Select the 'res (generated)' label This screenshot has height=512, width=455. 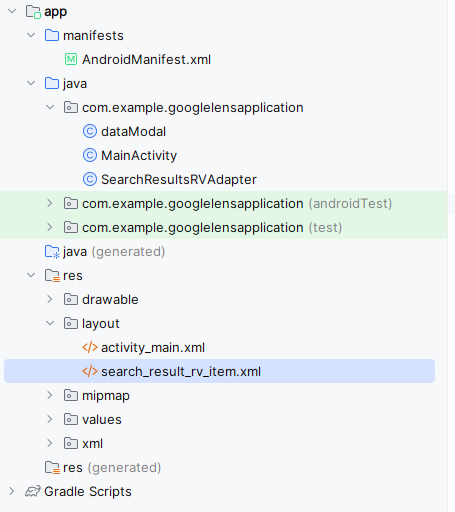(x=112, y=468)
